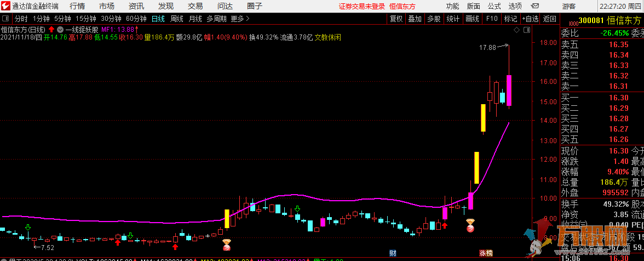Click the diamond icon at chart top right

(x=517, y=30)
